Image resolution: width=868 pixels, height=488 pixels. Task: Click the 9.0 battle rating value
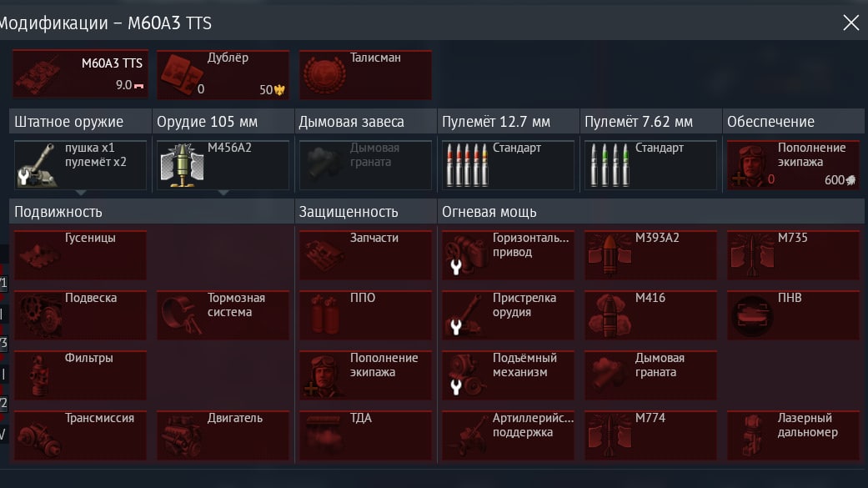click(x=123, y=85)
